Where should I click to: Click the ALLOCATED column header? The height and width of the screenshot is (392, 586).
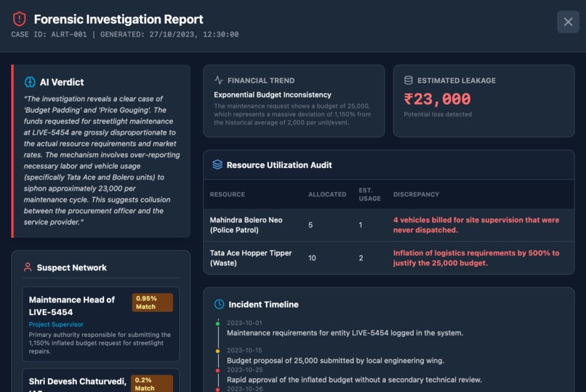click(x=327, y=194)
